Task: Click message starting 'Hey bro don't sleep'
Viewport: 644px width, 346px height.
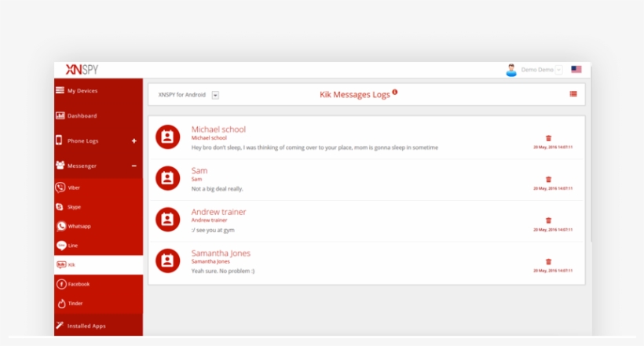Action: (x=315, y=148)
